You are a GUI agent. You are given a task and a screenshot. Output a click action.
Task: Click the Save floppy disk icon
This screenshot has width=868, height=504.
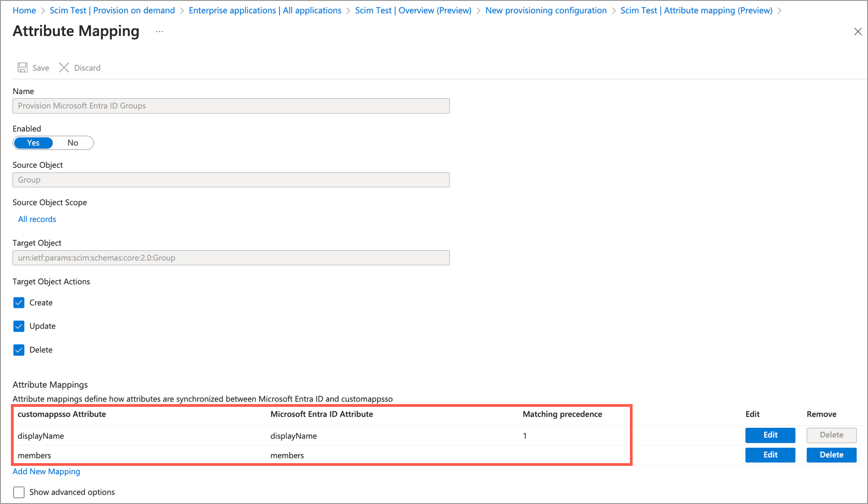pos(22,68)
